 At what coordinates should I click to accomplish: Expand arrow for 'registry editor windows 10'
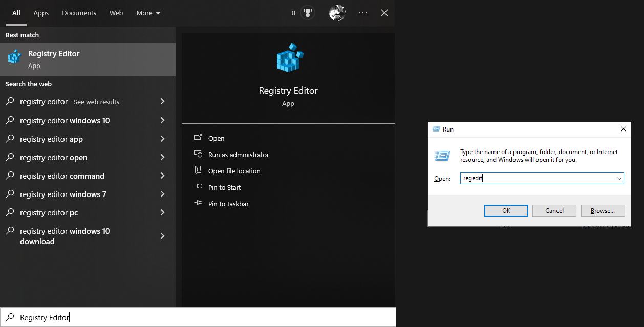pos(162,120)
